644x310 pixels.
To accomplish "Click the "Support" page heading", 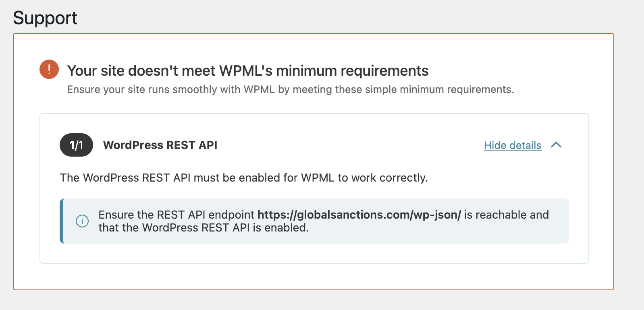I will coord(45,18).
